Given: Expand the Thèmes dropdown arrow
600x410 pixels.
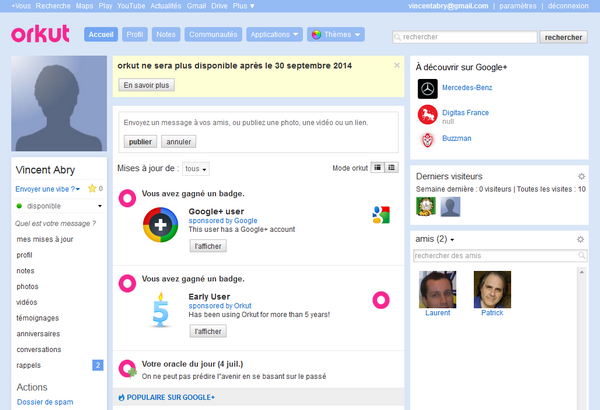Looking at the screenshot, I should tap(357, 34).
